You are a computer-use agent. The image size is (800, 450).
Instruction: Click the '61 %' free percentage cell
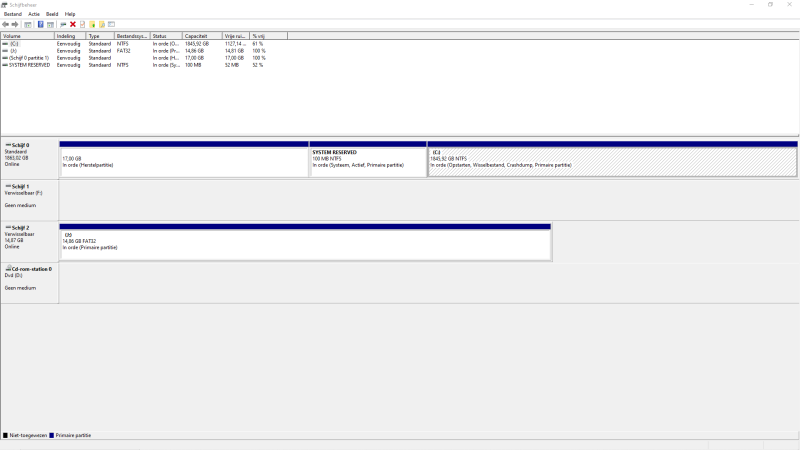[x=258, y=44]
